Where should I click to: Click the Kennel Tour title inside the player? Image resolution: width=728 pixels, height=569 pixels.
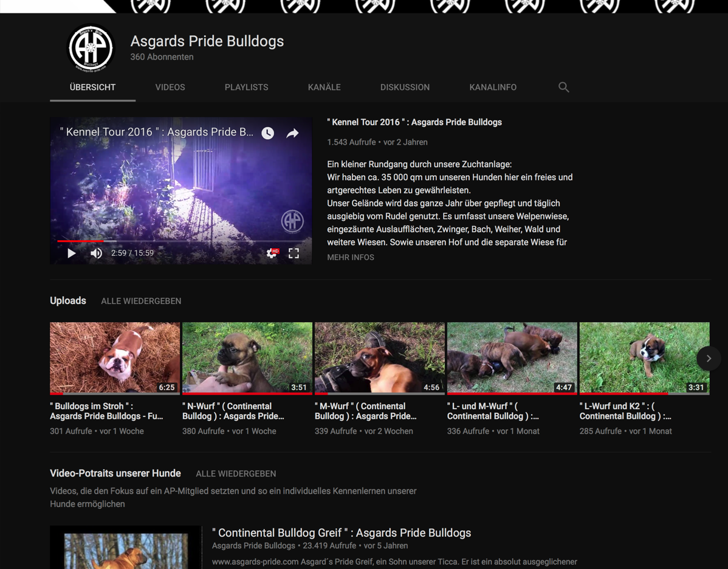pyautogui.click(x=156, y=132)
